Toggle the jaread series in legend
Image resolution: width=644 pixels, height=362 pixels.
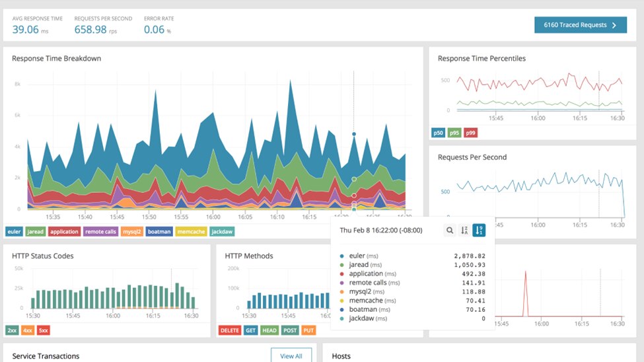(x=36, y=232)
